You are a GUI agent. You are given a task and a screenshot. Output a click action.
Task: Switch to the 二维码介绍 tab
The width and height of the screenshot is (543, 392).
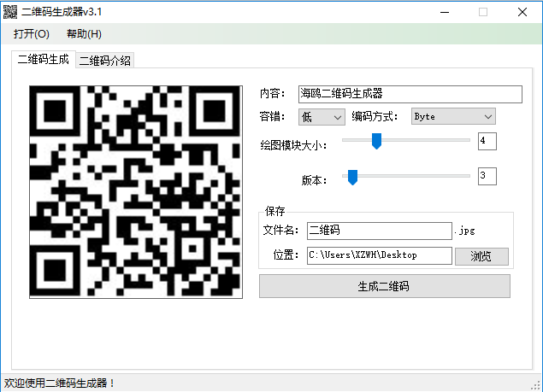[105, 61]
